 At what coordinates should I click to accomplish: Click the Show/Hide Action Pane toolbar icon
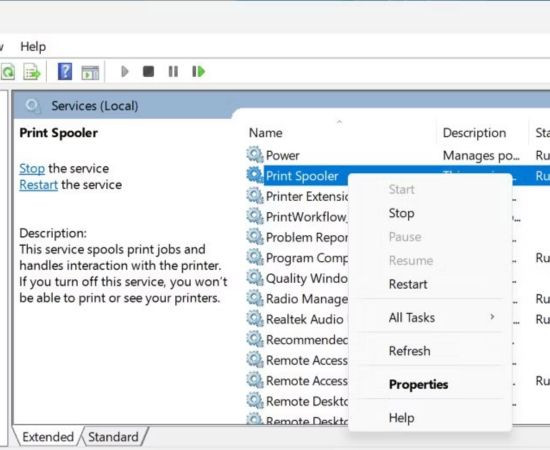pos(90,72)
